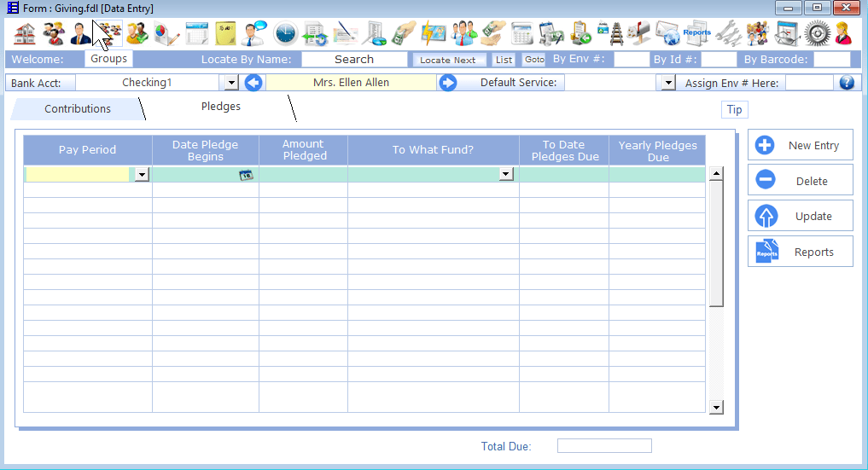868x470 pixels.
Task: Click the document with green arrows icon
Action: (315, 34)
